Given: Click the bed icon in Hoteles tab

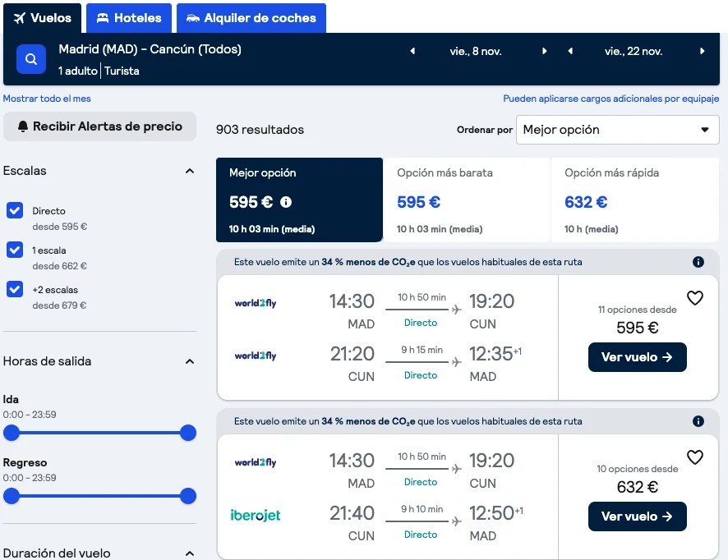Looking at the screenshot, I should click(x=103, y=18).
